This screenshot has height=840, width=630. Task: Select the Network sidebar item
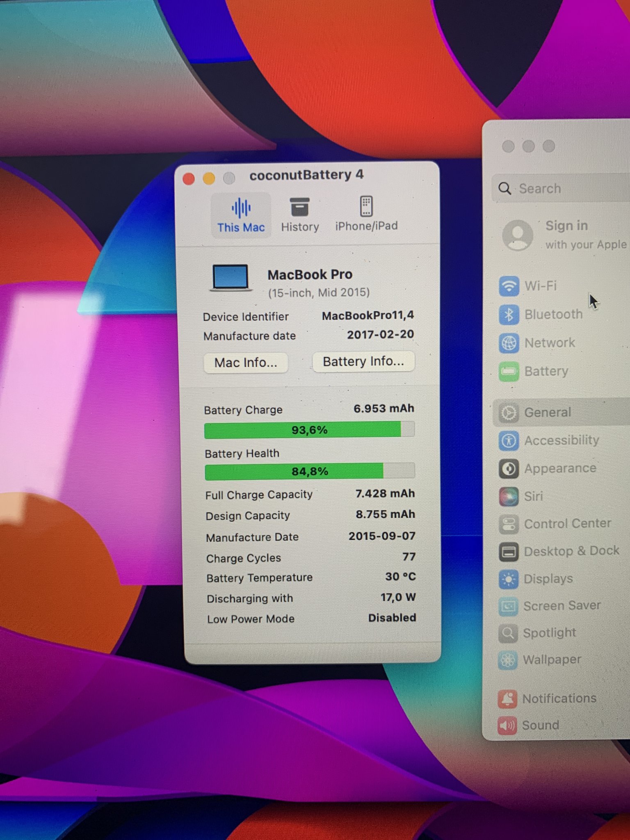coord(549,343)
